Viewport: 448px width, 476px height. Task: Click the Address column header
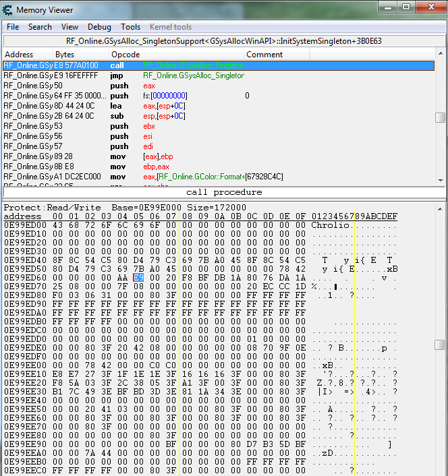(x=28, y=55)
